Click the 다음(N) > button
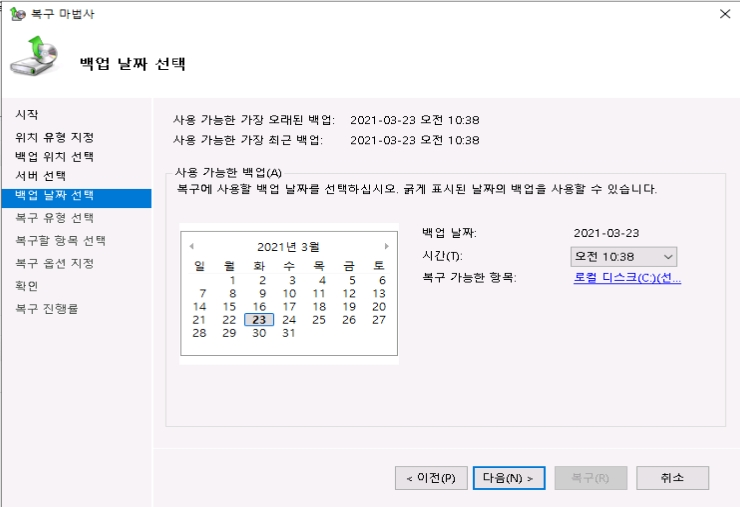This screenshot has height=507, width=740. coord(509,478)
